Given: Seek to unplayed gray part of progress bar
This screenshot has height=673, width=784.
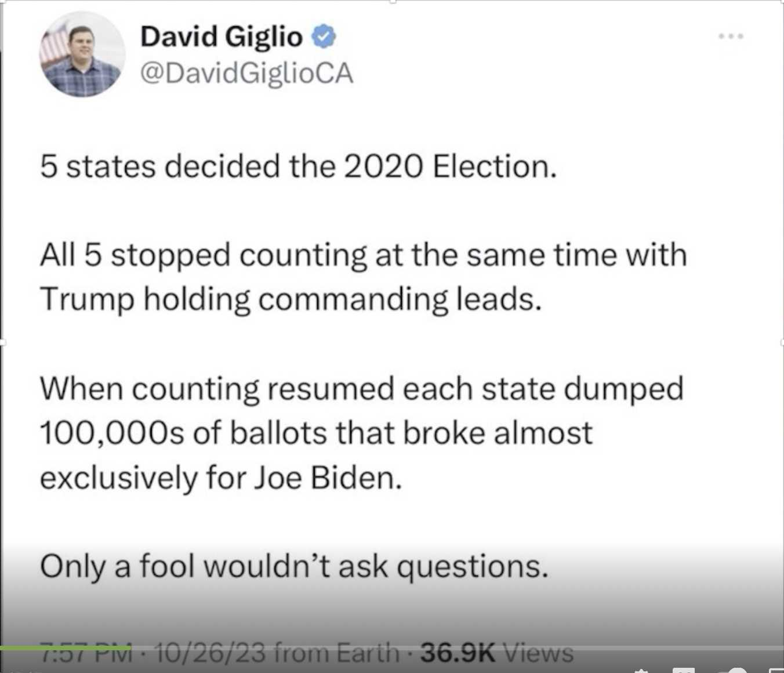Looking at the screenshot, I should pos(464,647).
